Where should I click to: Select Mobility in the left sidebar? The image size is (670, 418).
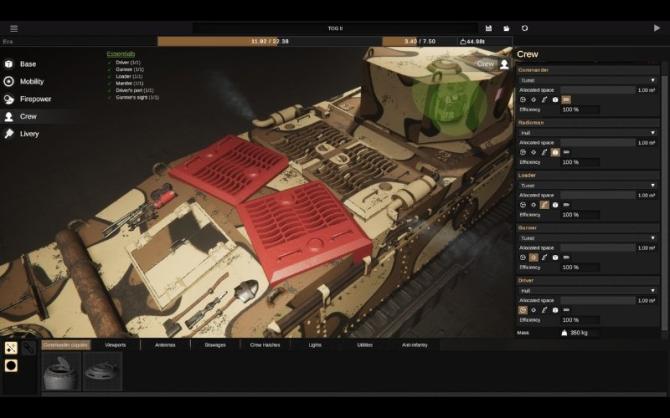pyautogui.click(x=31, y=81)
